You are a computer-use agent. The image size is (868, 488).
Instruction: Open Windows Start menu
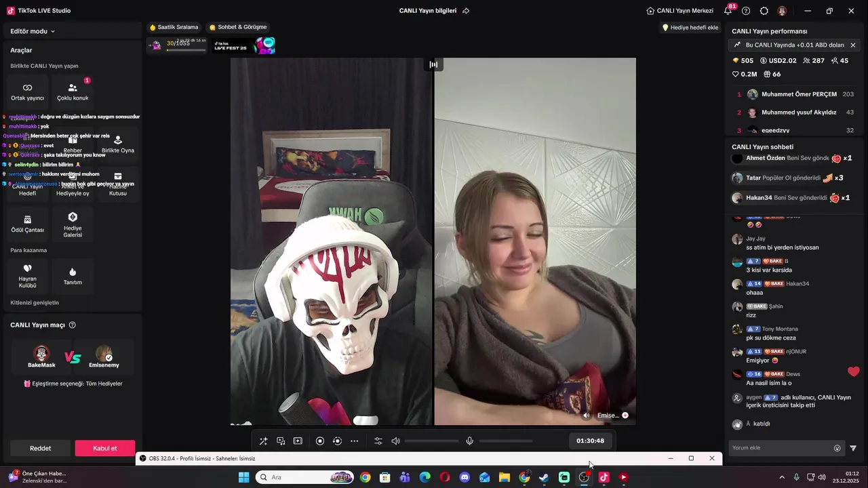243,477
